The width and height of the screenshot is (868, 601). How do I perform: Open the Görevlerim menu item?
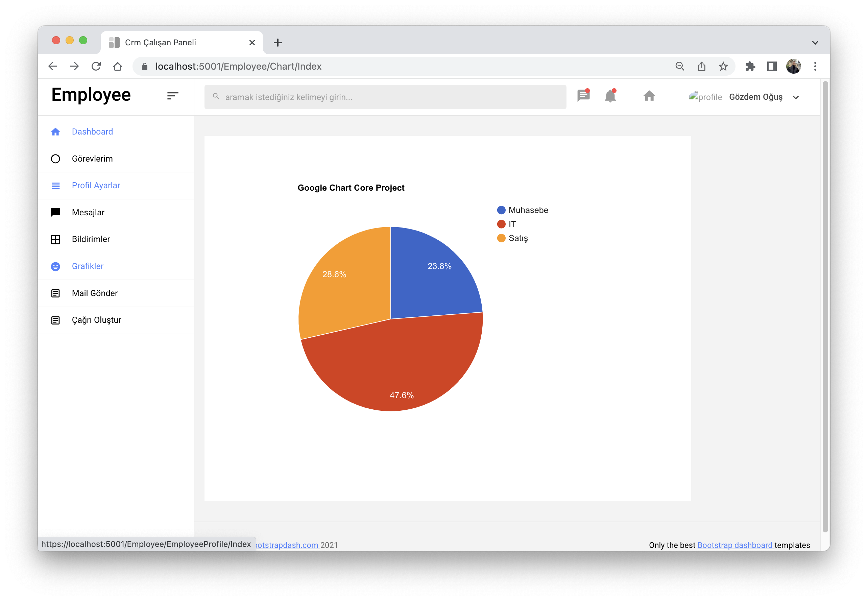coord(116,159)
